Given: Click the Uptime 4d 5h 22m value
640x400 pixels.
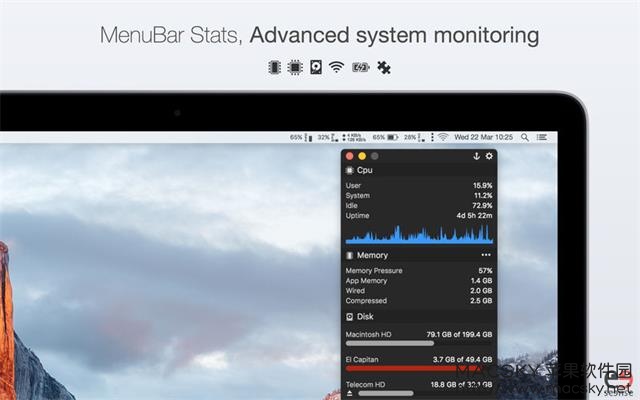Looking at the screenshot, I should (x=474, y=216).
